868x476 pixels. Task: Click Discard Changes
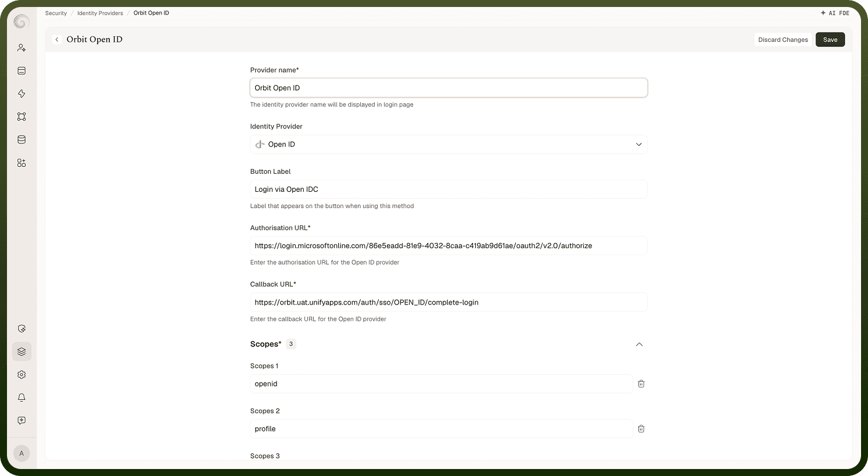click(x=783, y=40)
